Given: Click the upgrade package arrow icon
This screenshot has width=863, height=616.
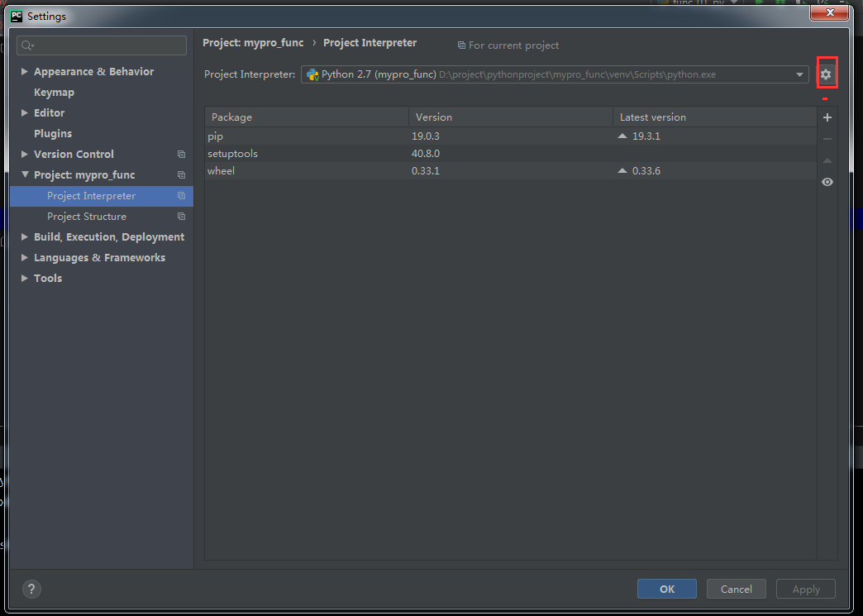Looking at the screenshot, I should point(827,160).
